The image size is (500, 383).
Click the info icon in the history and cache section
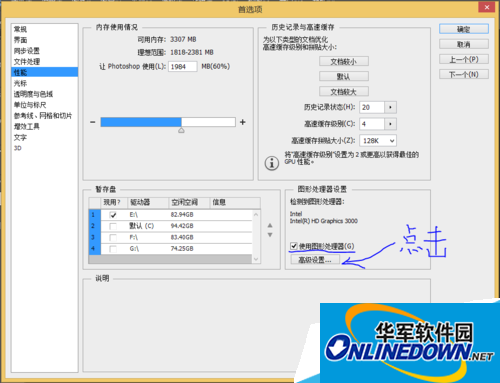pos(272,163)
